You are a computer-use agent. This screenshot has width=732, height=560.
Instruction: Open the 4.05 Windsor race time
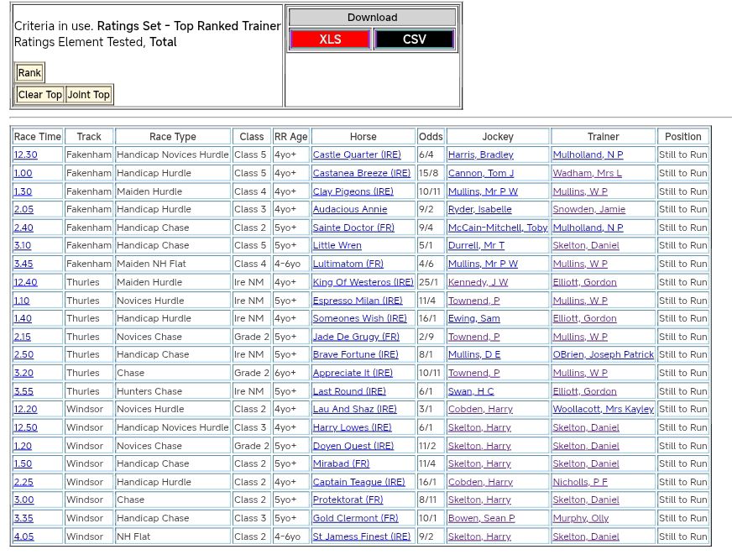pos(24,537)
